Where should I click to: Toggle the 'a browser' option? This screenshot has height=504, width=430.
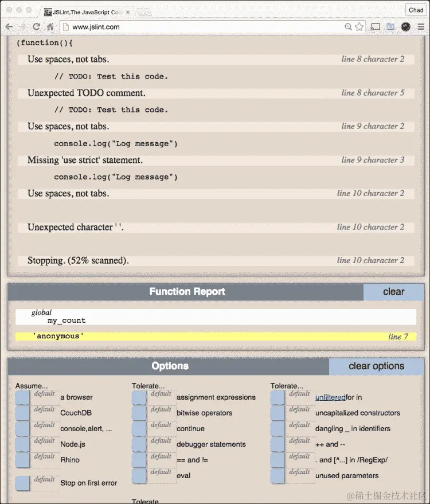(22, 398)
